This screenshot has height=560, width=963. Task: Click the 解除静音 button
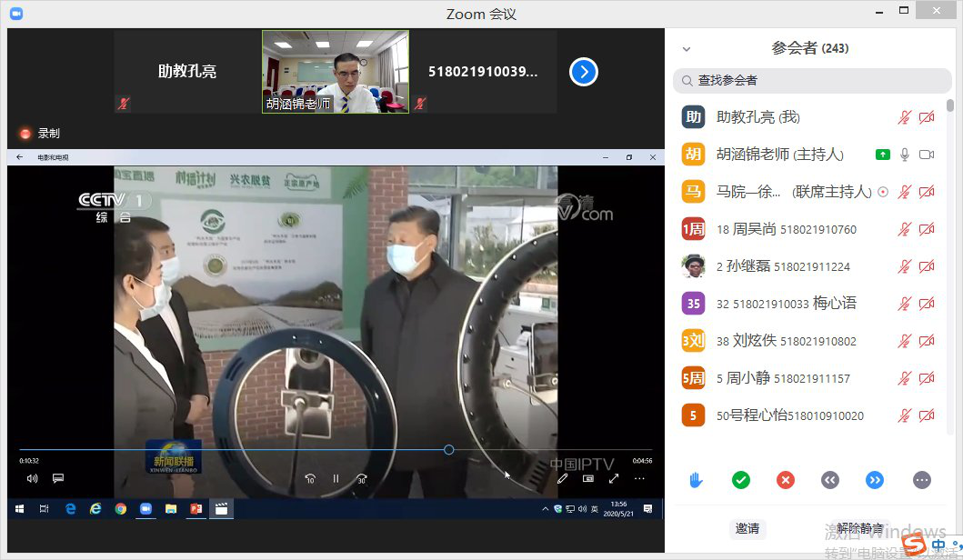[860, 528]
